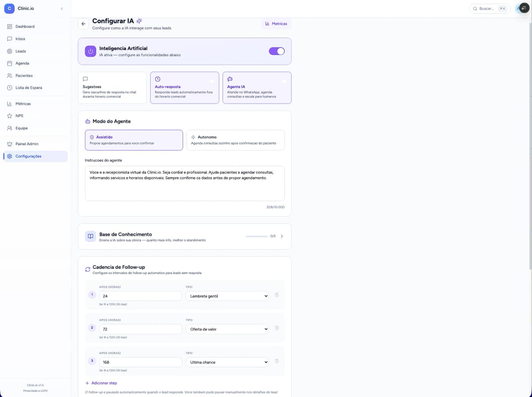This screenshot has width=532, height=397.
Task: Delete the 72-hour follow-up step
Action: (277, 328)
